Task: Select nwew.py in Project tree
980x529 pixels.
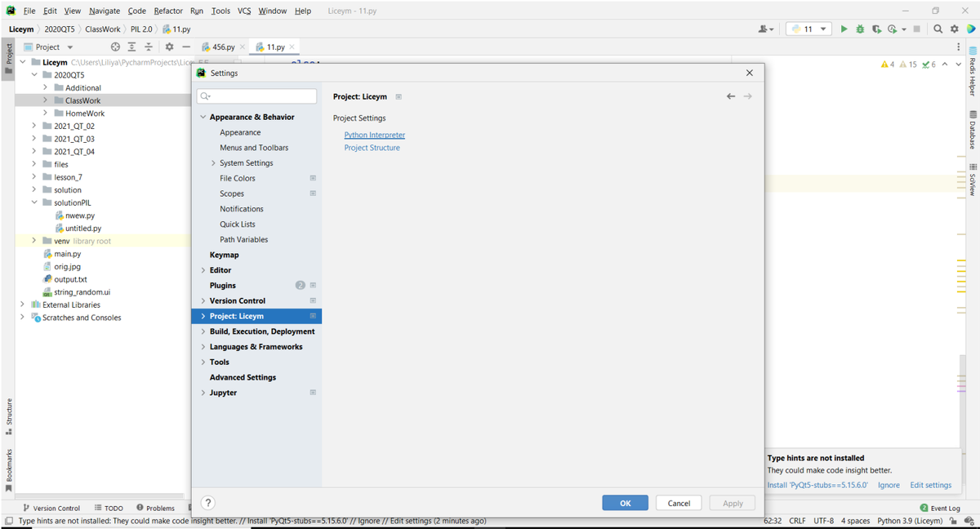Action: (74, 216)
